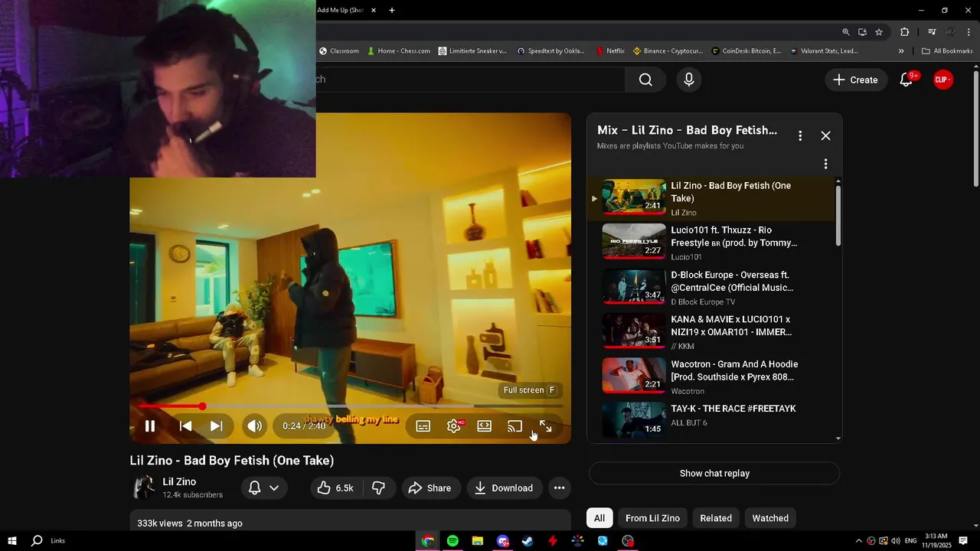Toggle notification bell for Lil Zino channel
Screen dimensions: 980x551
tap(255, 488)
